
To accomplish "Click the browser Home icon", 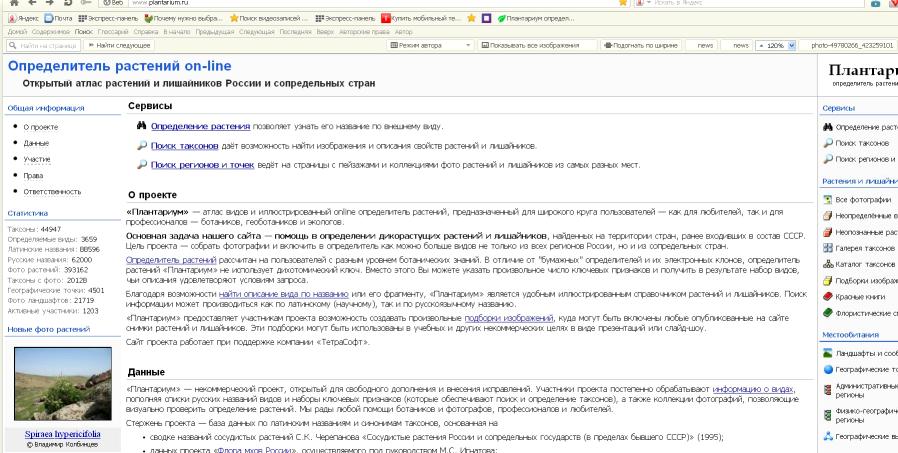I will [13, 4].
